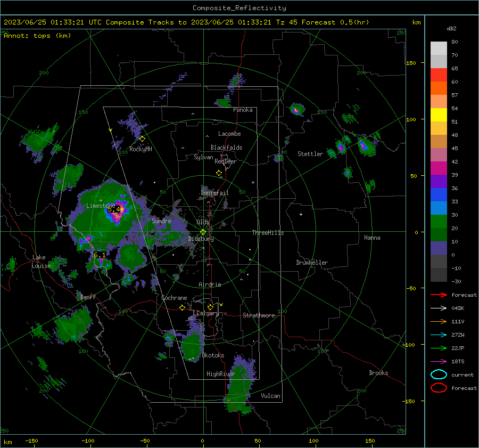This screenshot has height=448, width=479.
Task: Click the Vulcan city label
Action: [271, 396]
